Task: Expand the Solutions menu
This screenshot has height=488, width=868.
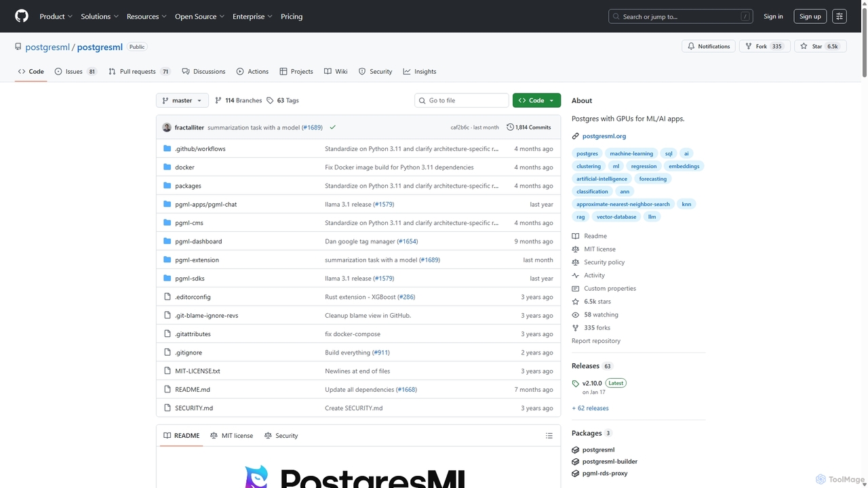Action: pos(100,16)
